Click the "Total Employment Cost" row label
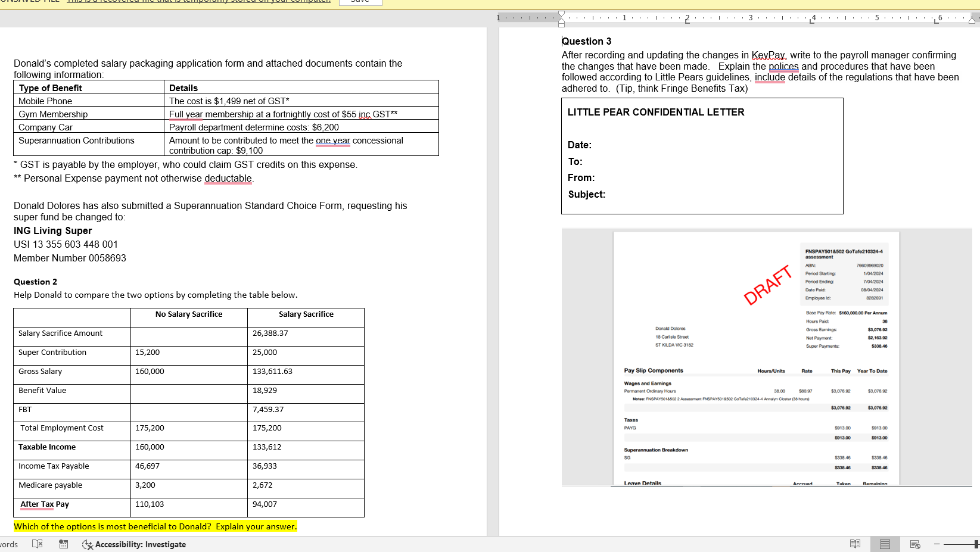The height and width of the screenshot is (552, 980). coord(62,428)
